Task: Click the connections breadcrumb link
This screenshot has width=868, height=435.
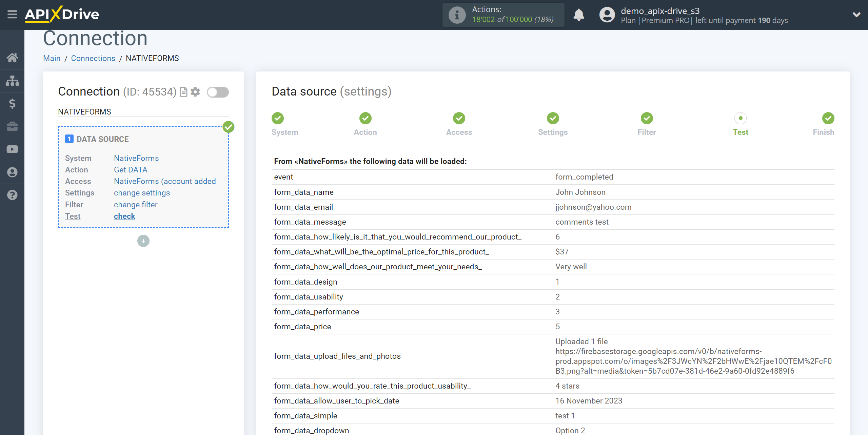Action: coord(92,58)
